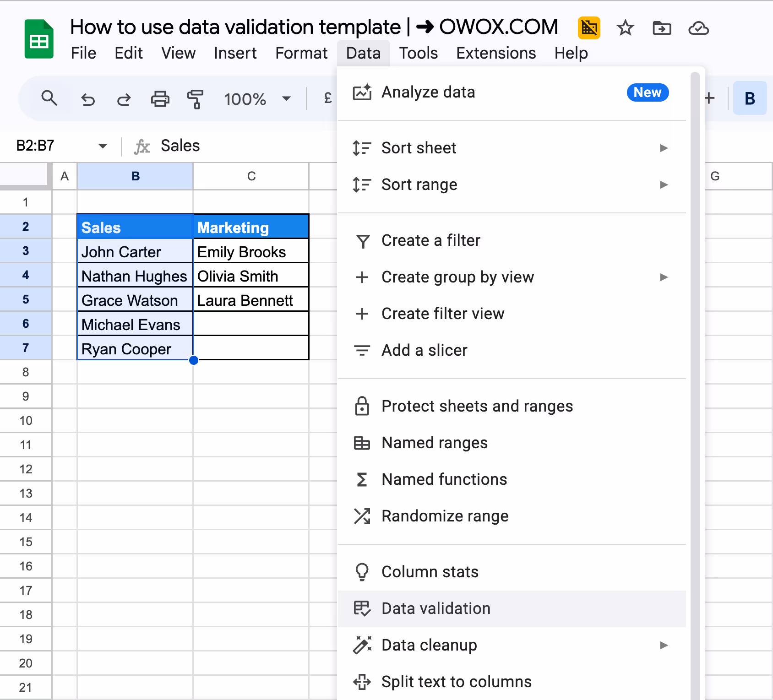773x700 pixels.
Task: Star this spreadsheet
Action: pyautogui.click(x=625, y=28)
